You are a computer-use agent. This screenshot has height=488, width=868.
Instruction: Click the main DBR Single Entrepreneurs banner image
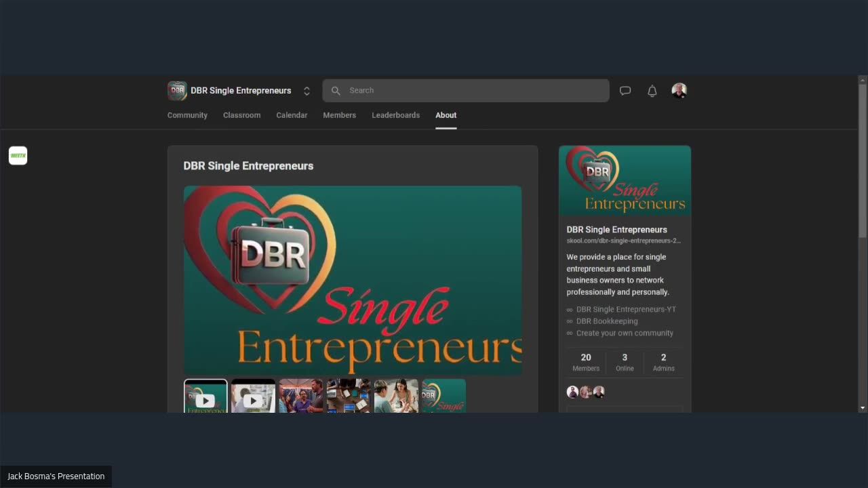click(353, 280)
